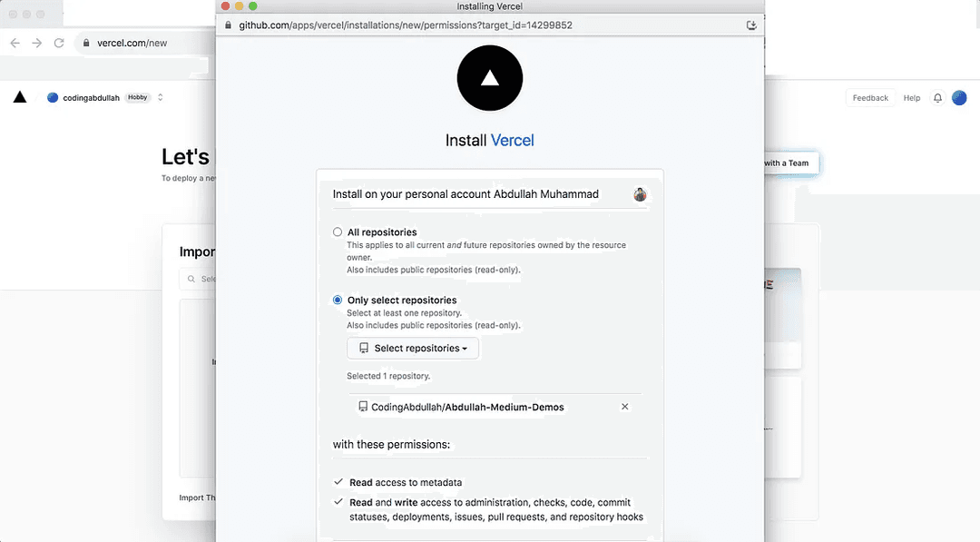Click Abdullah Muhammad's profile avatar in the install header
This screenshot has width=980, height=542.
pos(640,194)
